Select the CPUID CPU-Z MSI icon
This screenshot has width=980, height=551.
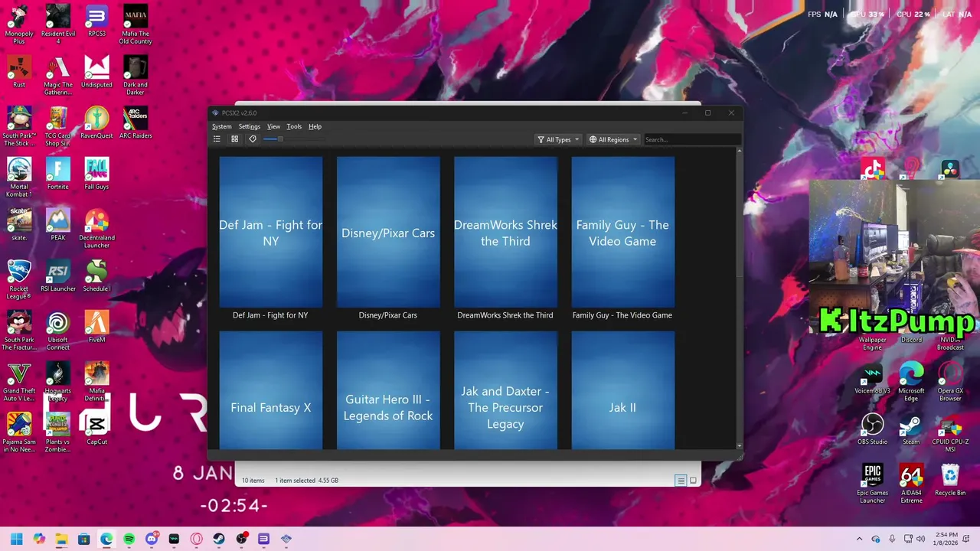[x=950, y=432]
